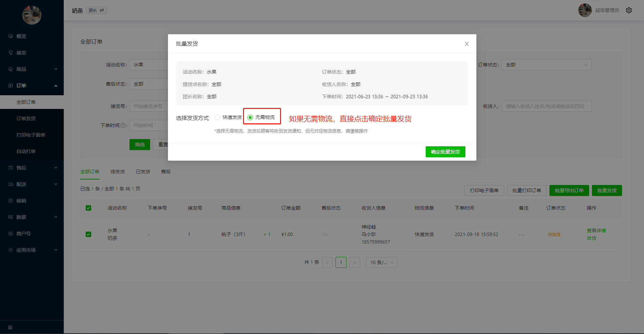Click the 批量导出订单 button
The height and width of the screenshot is (334, 644).
pyautogui.click(x=569, y=190)
